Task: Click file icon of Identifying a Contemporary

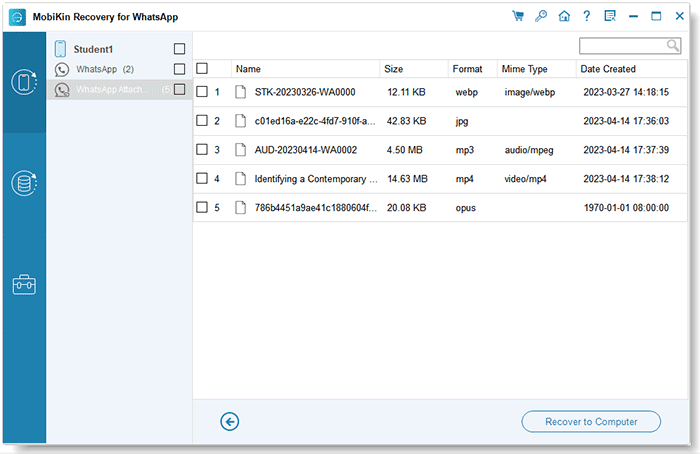Action: point(241,179)
